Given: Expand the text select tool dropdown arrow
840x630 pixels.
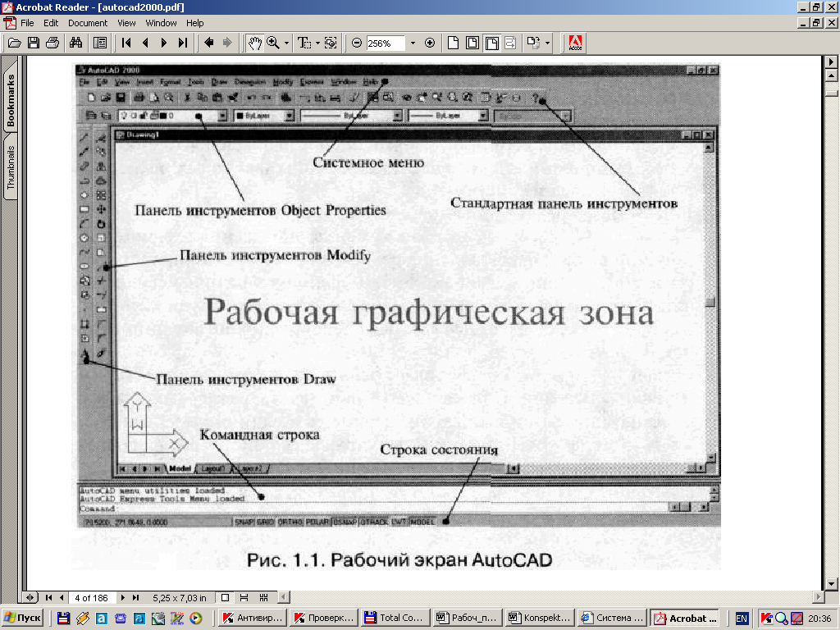Looking at the screenshot, I should [x=317, y=43].
